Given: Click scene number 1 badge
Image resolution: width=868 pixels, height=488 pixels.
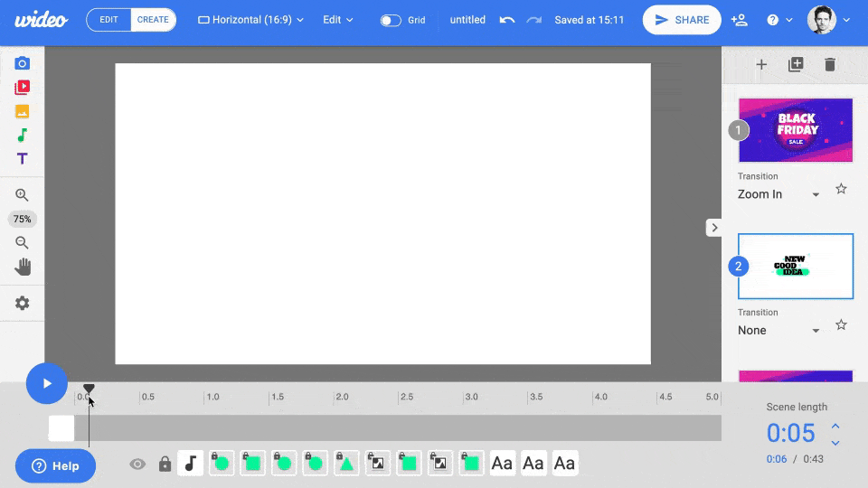Looking at the screenshot, I should point(738,130).
